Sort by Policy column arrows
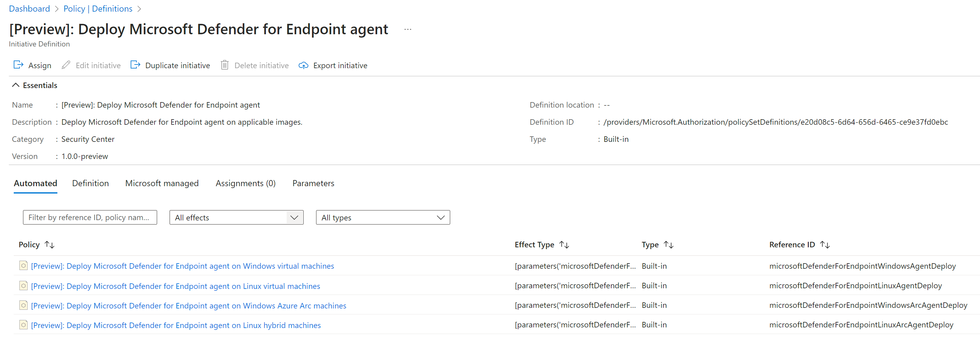980x354 pixels. click(x=49, y=245)
